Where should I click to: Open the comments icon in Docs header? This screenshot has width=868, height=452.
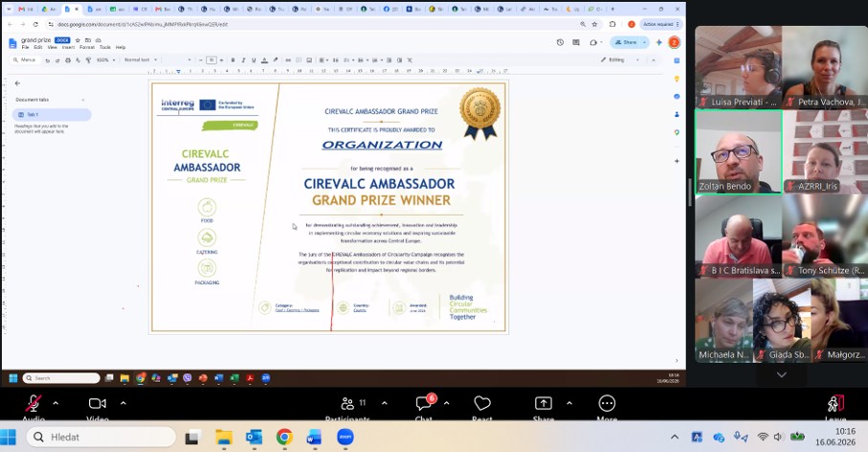576,43
